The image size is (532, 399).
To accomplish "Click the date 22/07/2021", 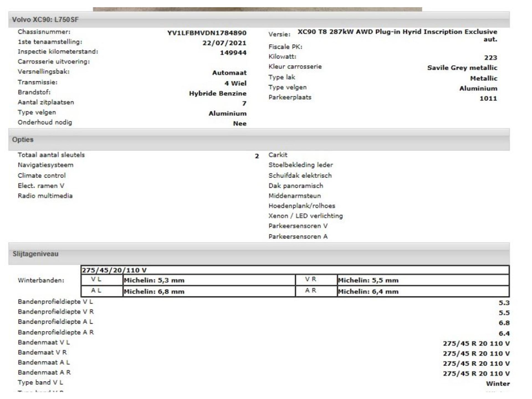I will (x=224, y=43).
